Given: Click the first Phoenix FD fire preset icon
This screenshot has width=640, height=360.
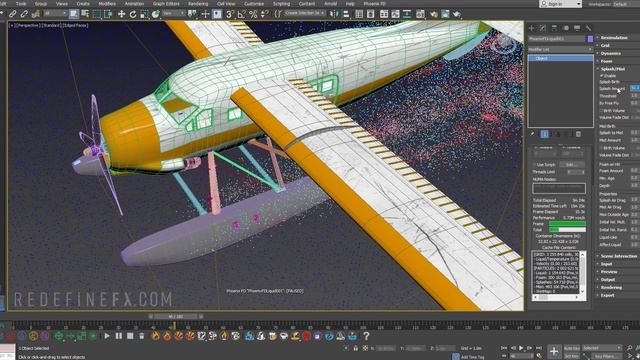Looking at the screenshot, I should 156,336.
